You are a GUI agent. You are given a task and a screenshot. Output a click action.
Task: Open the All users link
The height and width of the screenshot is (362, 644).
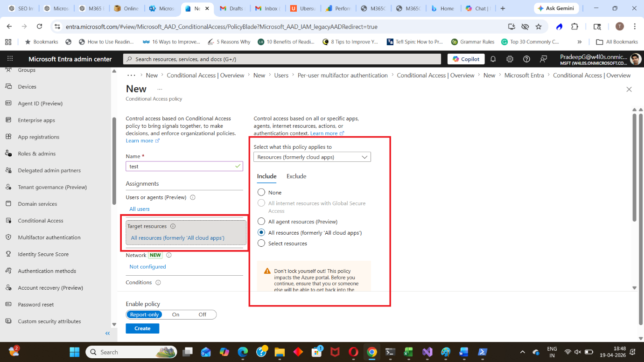point(139,209)
